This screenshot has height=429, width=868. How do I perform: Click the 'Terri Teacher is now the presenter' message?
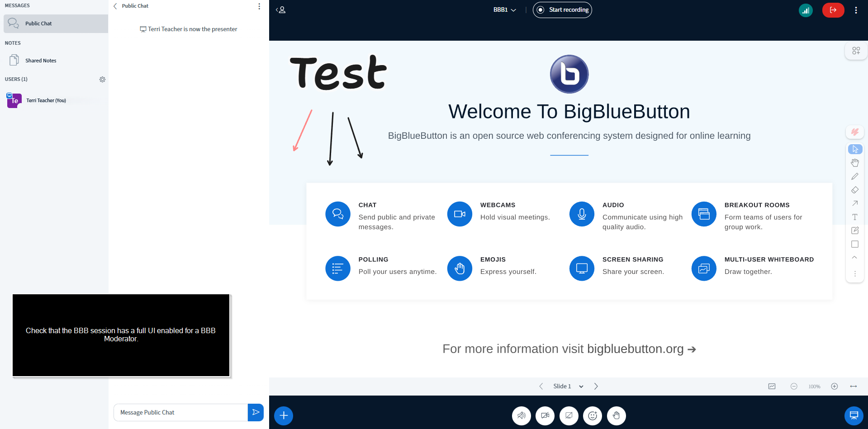point(189,29)
